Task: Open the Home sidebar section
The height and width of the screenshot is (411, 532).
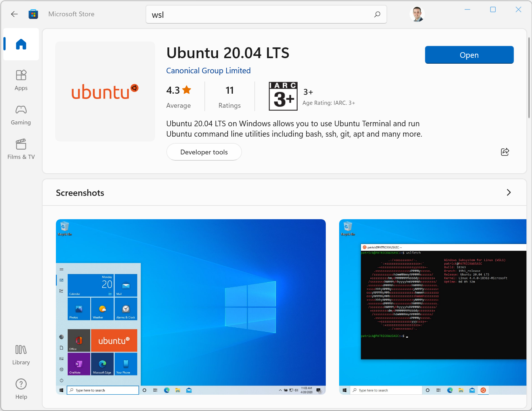Action: [x=21, y=44]
